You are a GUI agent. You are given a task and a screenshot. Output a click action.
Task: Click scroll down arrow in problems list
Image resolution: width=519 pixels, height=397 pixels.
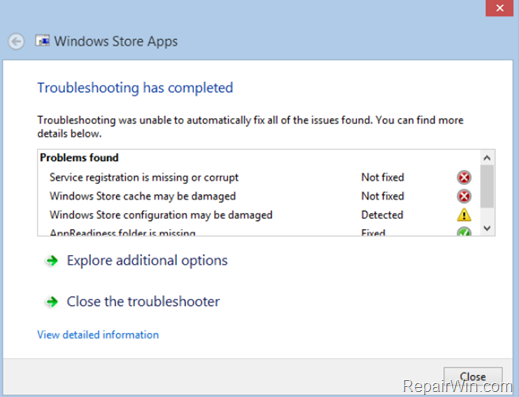click(x=487, y=228)
